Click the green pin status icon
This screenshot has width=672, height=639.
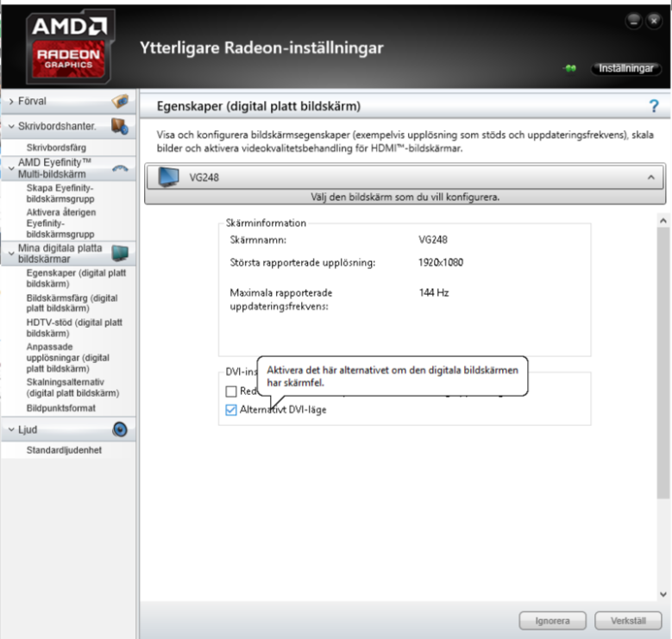coord(570,68)
